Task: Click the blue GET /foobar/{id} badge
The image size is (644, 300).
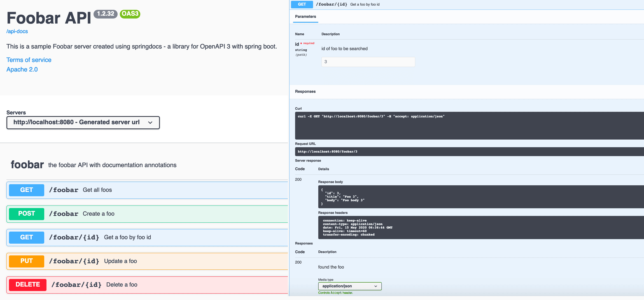Action: pyautogui.click(x=26, y=237)
